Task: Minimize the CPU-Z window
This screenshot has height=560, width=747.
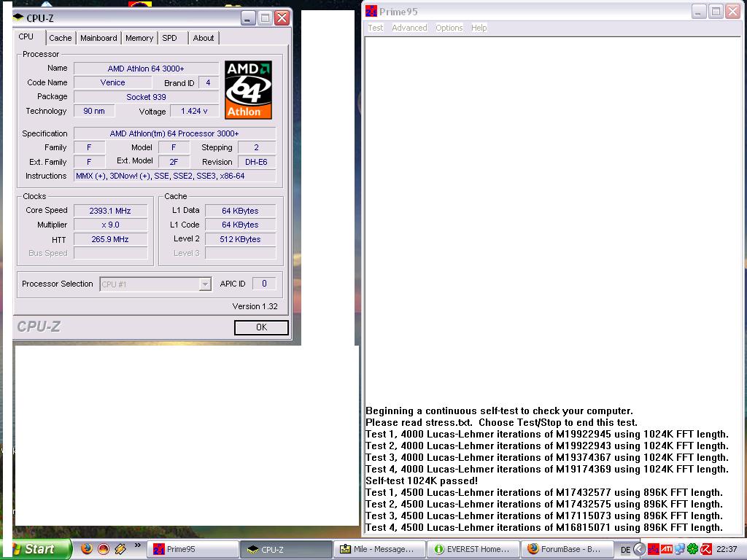Action: pos(247,18)
